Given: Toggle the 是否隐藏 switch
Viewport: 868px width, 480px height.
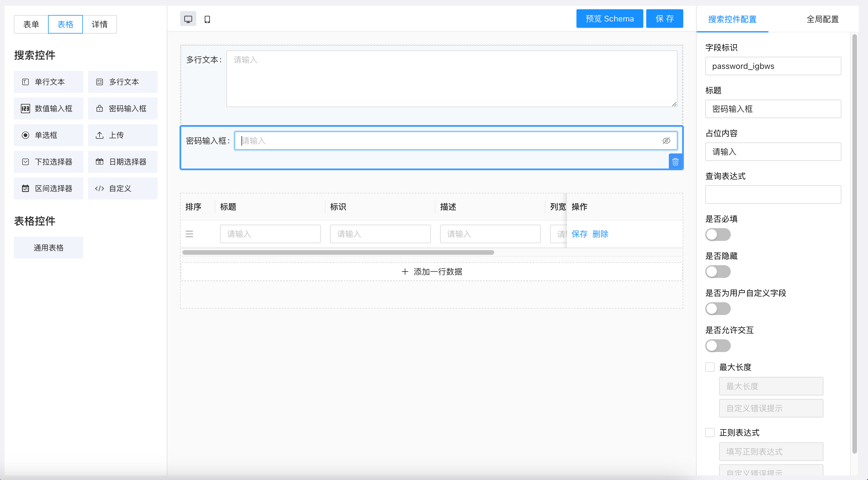Looking at the screenshot, I should click(x=718, y=272).
